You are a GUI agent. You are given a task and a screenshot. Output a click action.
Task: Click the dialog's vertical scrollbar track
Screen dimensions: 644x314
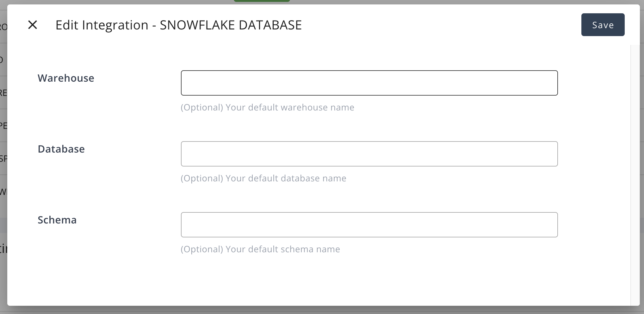(635, 174)
